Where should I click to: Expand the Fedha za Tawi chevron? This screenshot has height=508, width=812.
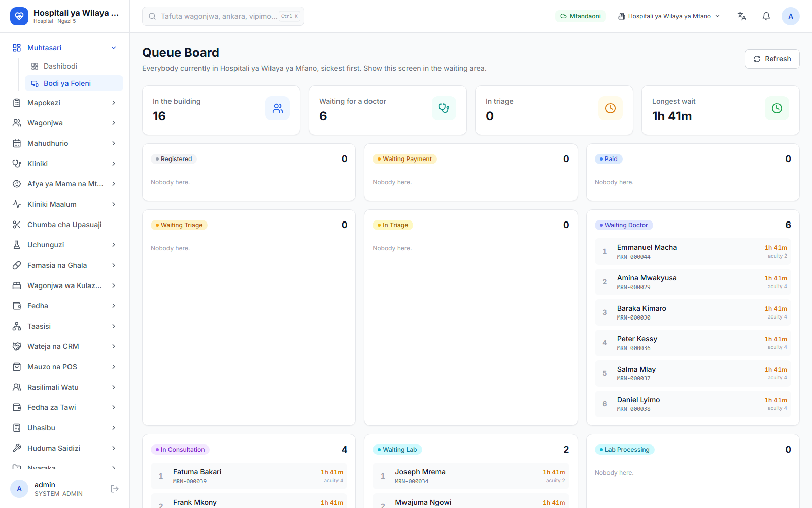tap(114, 407)
